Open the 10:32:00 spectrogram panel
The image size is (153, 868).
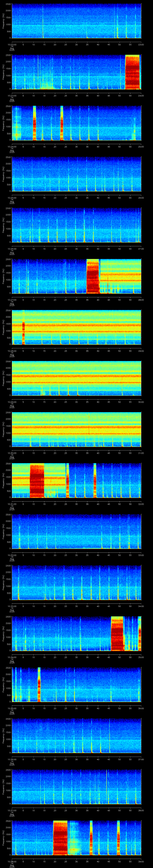[76, 532]
